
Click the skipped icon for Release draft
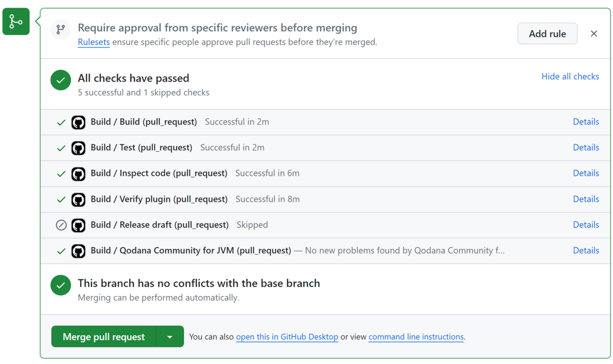(x=61, y=225)
